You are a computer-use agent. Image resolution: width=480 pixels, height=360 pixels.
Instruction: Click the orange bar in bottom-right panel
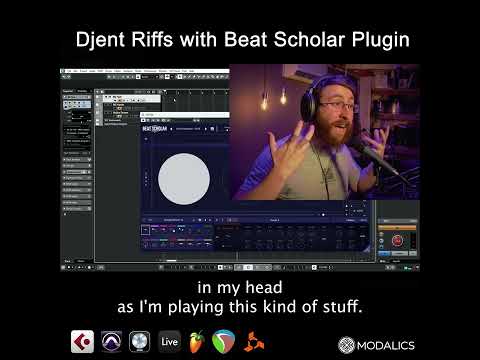point(397,228)
